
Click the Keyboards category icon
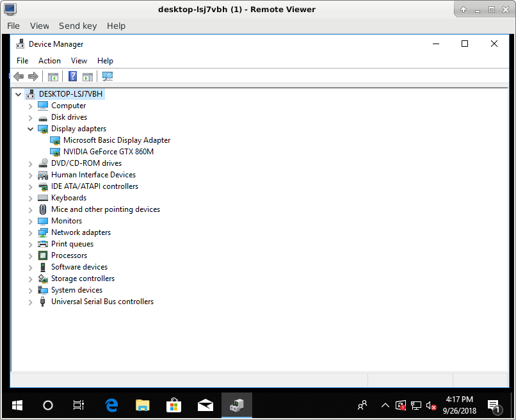(x=43, y=198)
